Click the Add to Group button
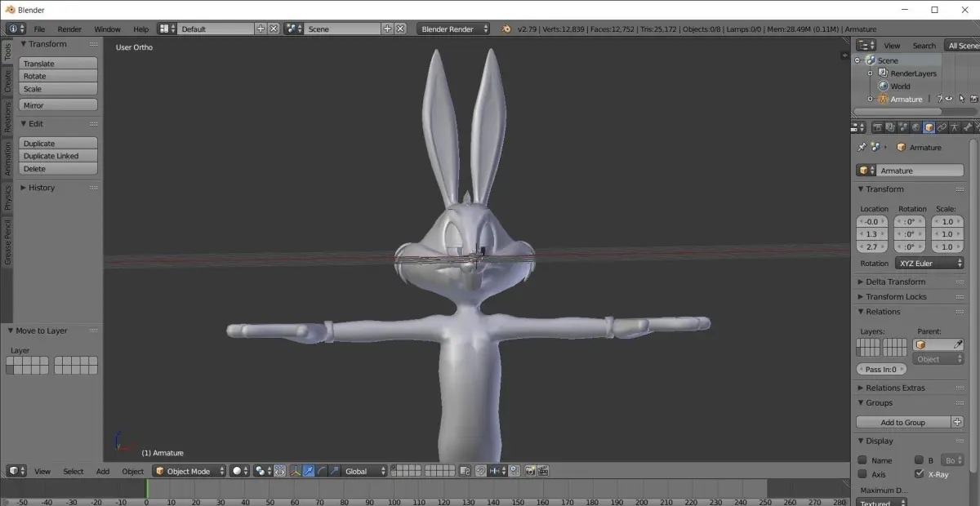The width and height of the screenshot is (980, 506). 903,422
